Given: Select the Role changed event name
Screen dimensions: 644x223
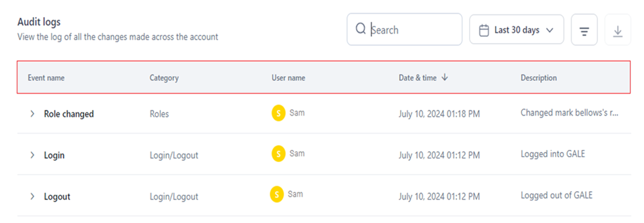Looking at the screenshot, I should 69,114.
